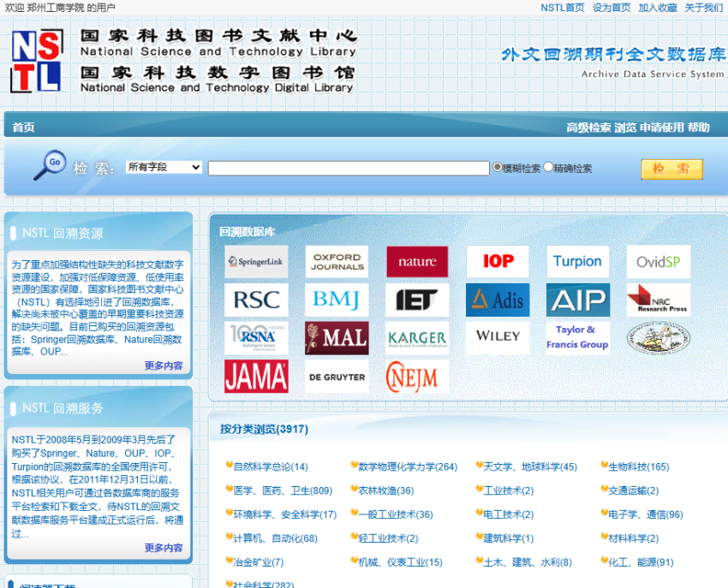Click 更多内容 under NSTL 回溯资源
The image size is (728, 588).
pyautogui.click(x=164, y=365)
